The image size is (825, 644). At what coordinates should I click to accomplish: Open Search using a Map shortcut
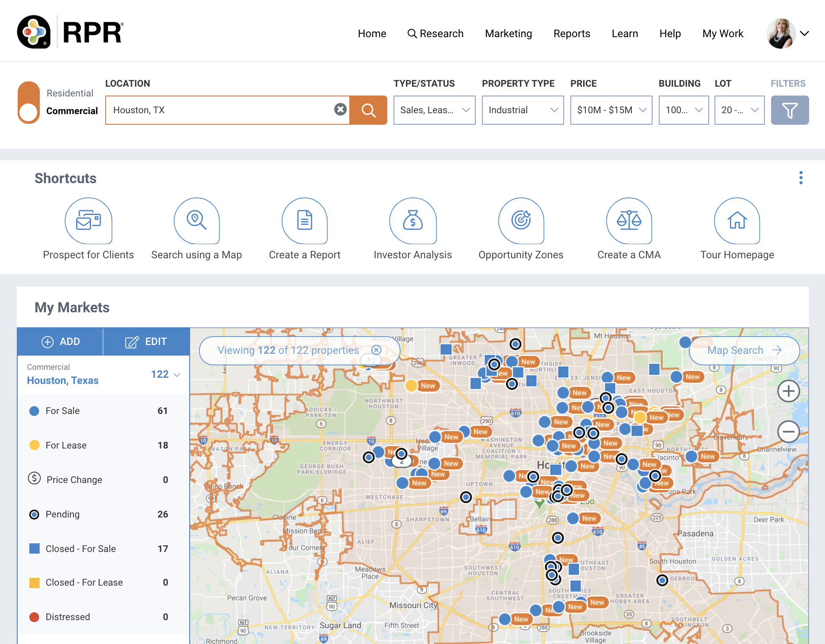pos(197,221)
